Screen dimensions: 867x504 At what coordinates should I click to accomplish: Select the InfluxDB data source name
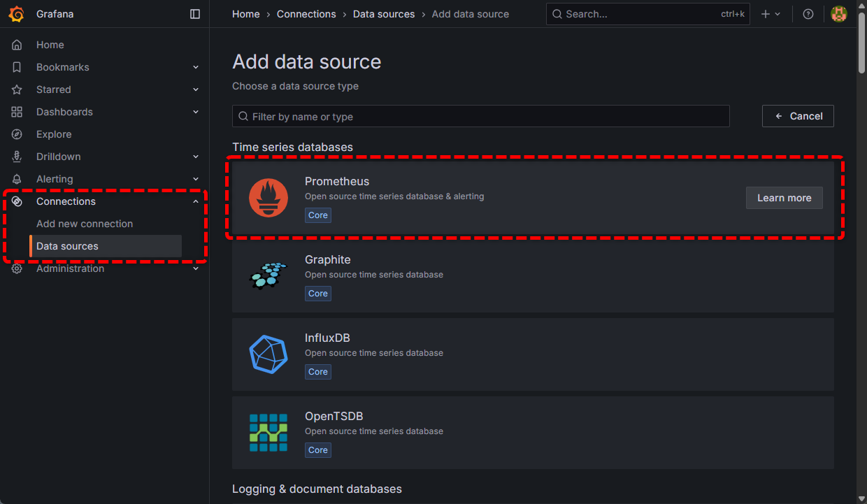(327, 338)
